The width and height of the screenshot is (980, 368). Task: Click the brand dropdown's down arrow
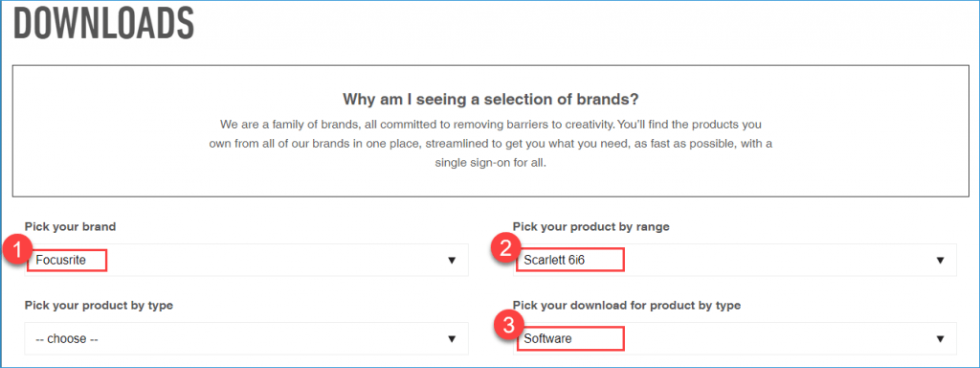click(452, 261)
